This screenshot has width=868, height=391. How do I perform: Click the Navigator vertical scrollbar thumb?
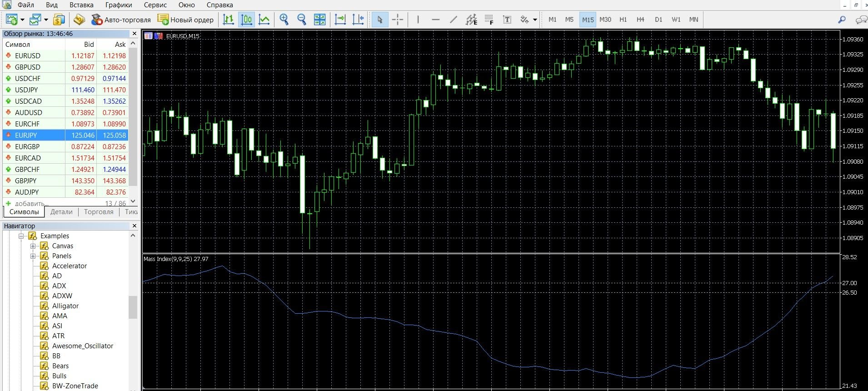(x=133, y=307)
